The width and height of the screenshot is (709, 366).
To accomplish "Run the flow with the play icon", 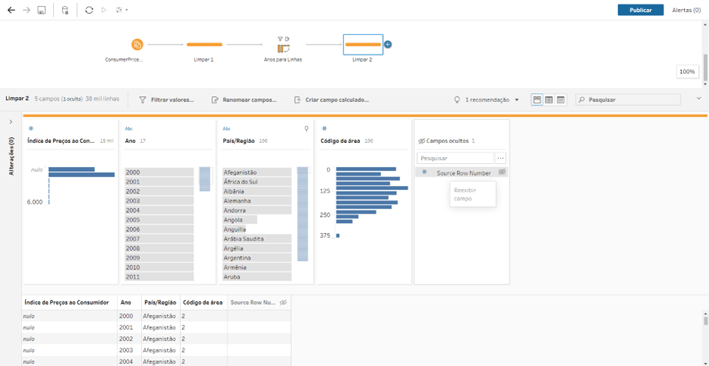I will (104, 10).
